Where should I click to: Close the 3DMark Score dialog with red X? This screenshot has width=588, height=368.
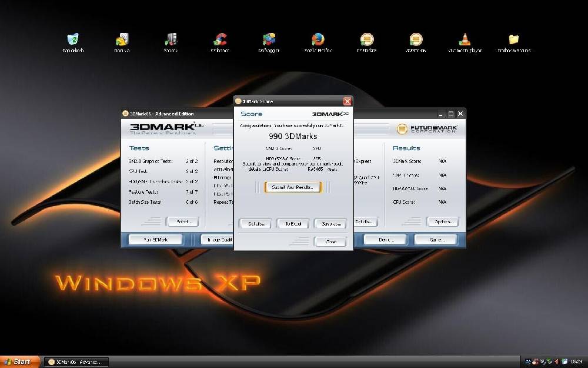348,101
